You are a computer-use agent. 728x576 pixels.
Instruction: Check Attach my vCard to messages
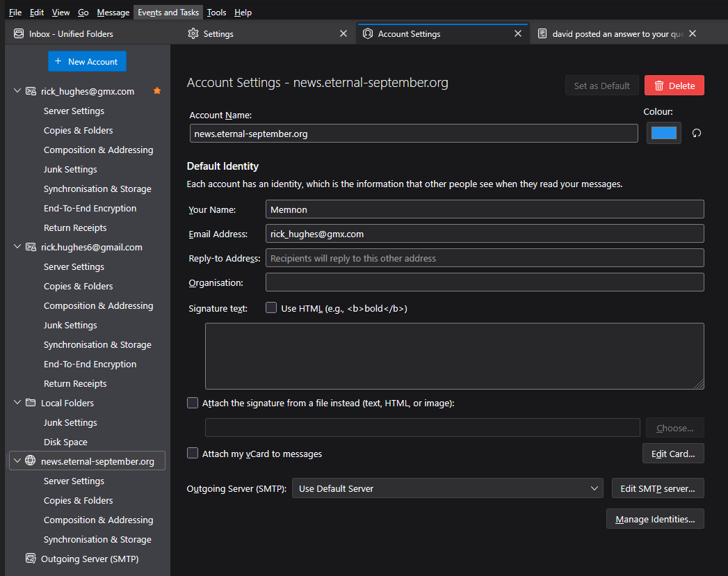(193, 454)
